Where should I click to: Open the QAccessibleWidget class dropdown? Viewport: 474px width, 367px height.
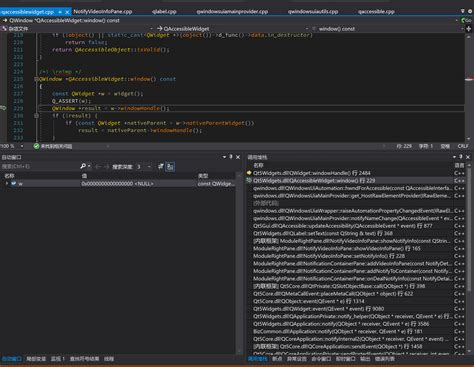pos(233,29)
